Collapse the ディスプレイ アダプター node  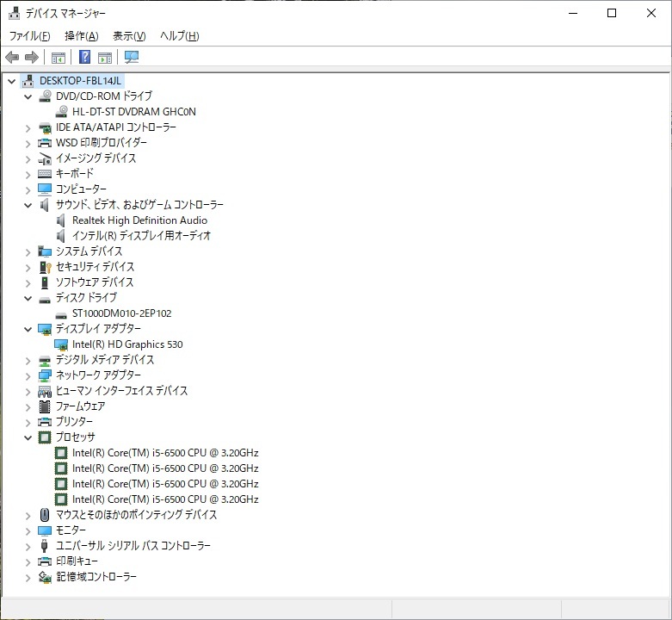[x=28, y=329]
